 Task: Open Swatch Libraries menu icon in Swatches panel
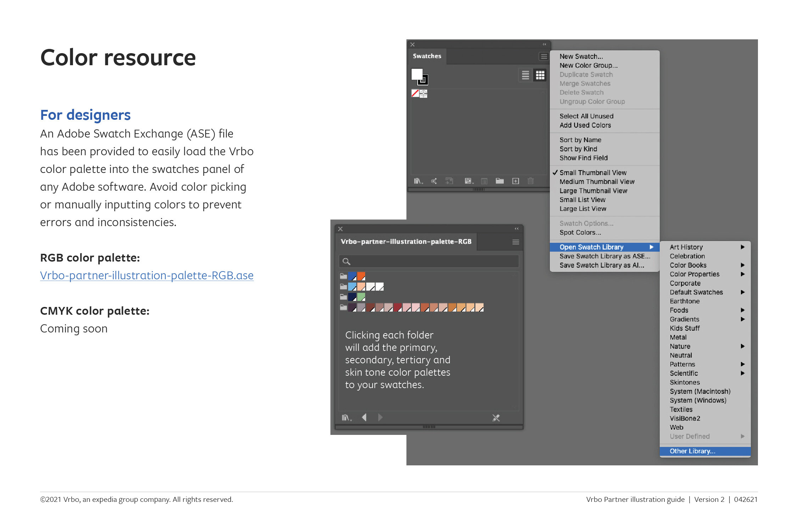point(418,181)
